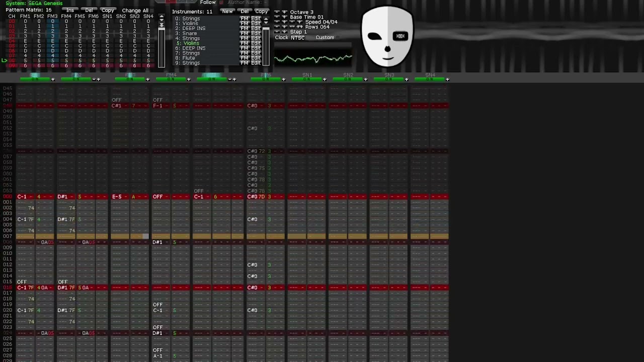
Task: Click pattern matrix scroll-up arrow
Action: pos(162,17)
